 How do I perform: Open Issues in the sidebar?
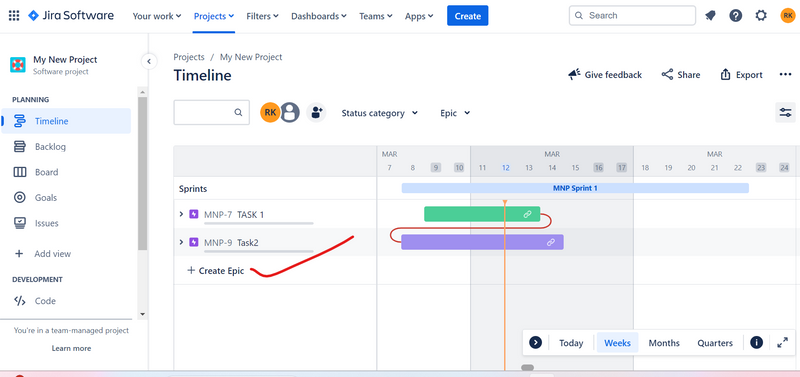(x=66, y=223)
